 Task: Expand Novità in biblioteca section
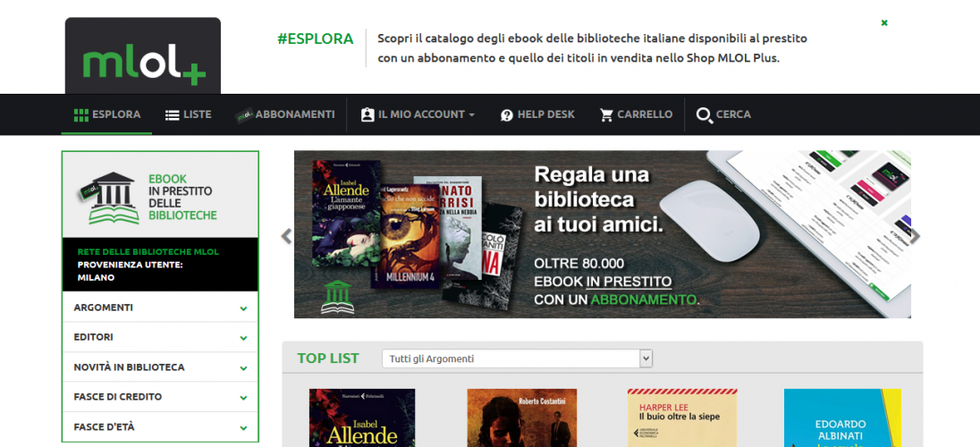160,367
